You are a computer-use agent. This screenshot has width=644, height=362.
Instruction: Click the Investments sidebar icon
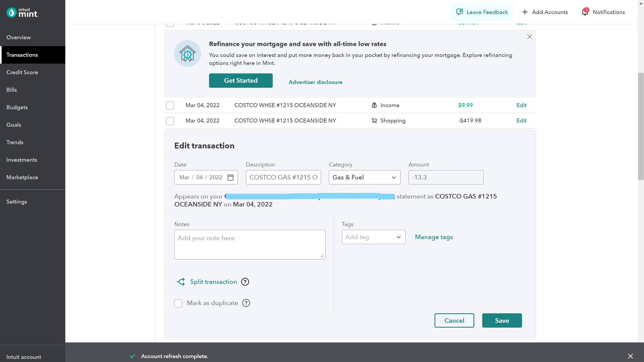(x=22, y=160)
